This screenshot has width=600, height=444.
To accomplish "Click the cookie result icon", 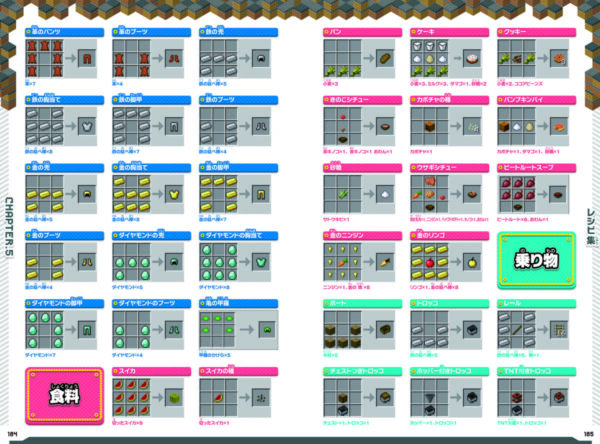I will [558, 59].
